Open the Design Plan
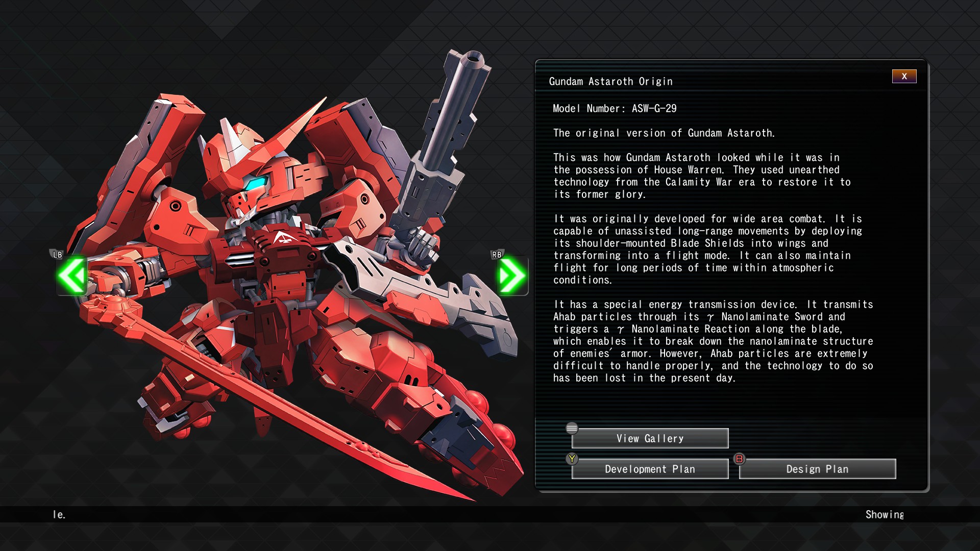The width and height of the screenshot is (980, 551). point(817,469)
